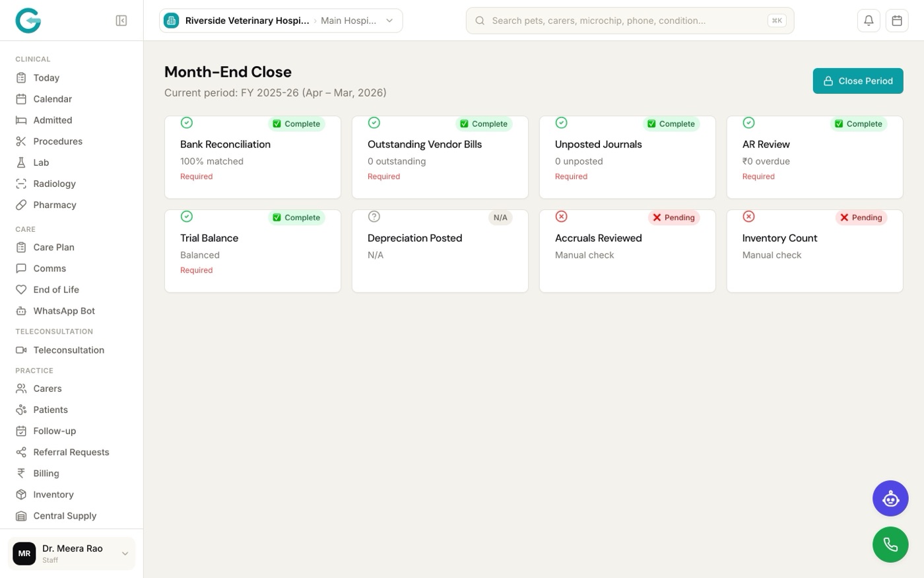
Task: Open Referral Requests
Action: point(72,452)
